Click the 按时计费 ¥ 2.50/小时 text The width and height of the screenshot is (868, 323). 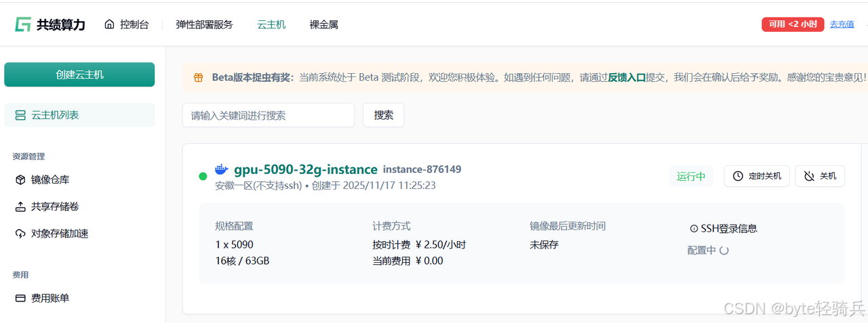click(419, 244)
